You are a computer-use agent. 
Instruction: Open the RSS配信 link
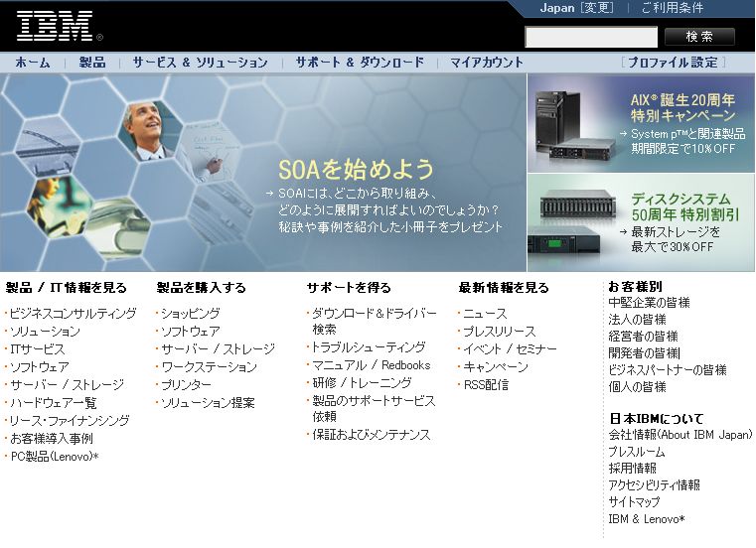click(x=486, y=385)
